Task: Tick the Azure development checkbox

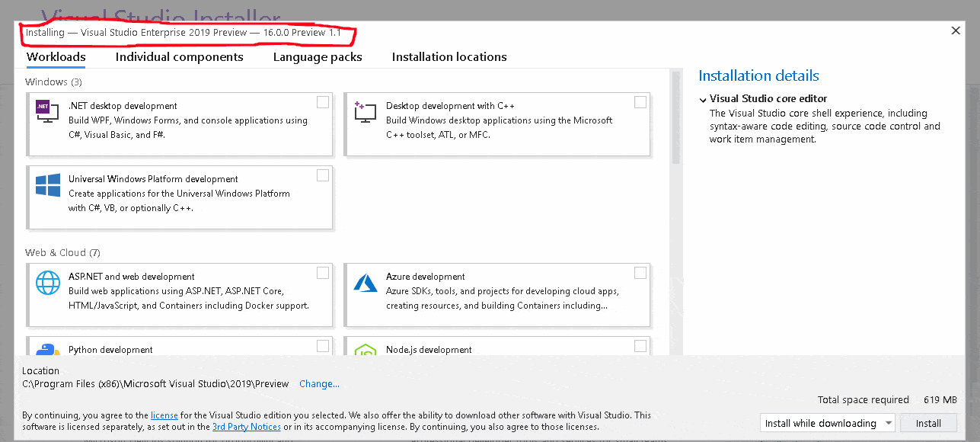Action: (640, 273)
